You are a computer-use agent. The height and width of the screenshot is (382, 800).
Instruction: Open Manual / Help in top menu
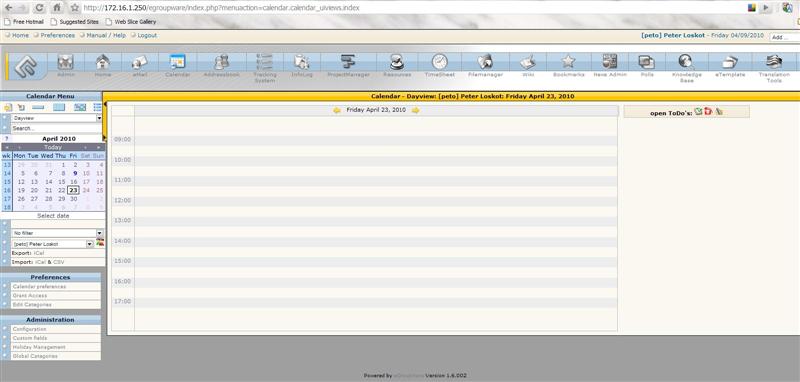tap(106, 35)
